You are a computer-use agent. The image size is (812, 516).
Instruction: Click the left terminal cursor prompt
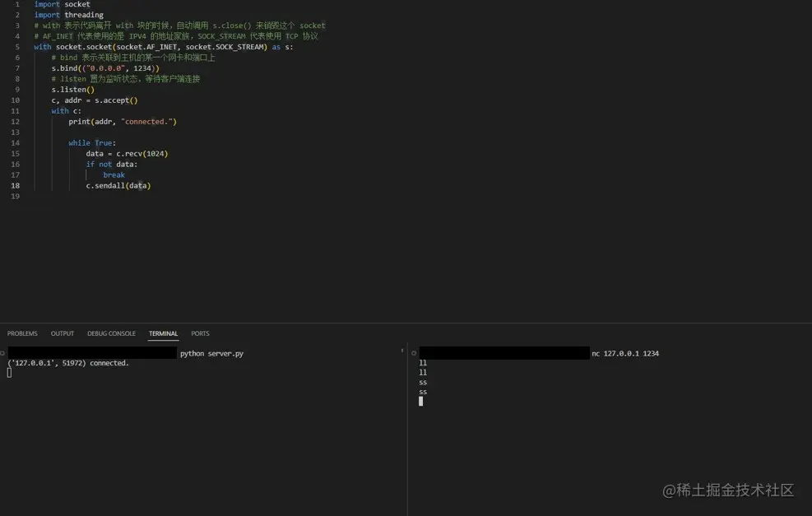[x=9, y=373]
